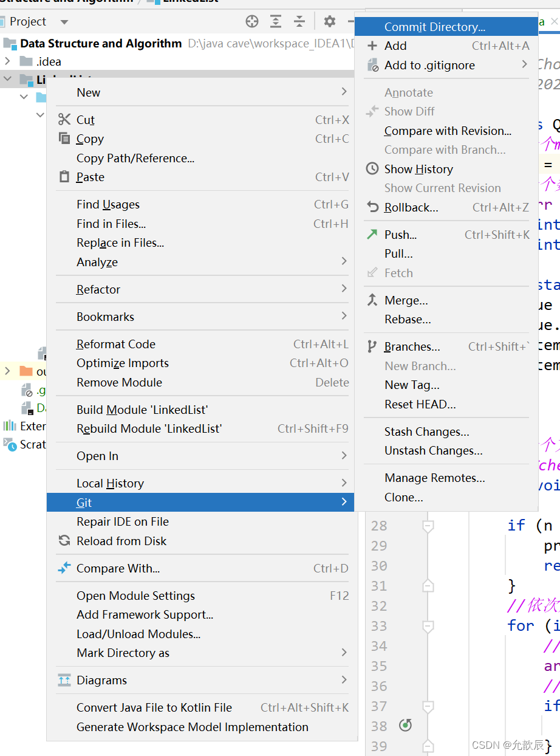This screenshot has height=756, width=560.
Task: Open the Project view dropdown arrow
Action: click(x=64, y=21)
